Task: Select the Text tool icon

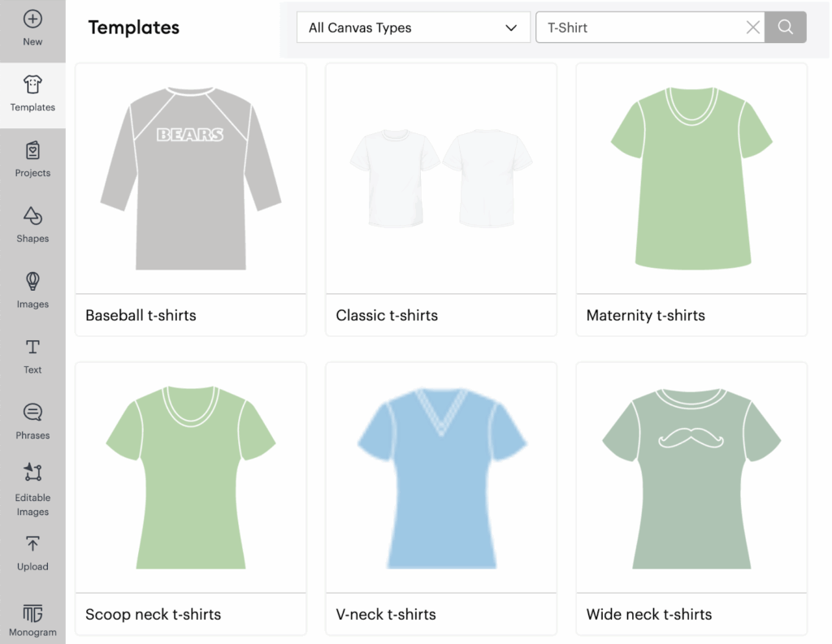Action: [x=32, y=348]
